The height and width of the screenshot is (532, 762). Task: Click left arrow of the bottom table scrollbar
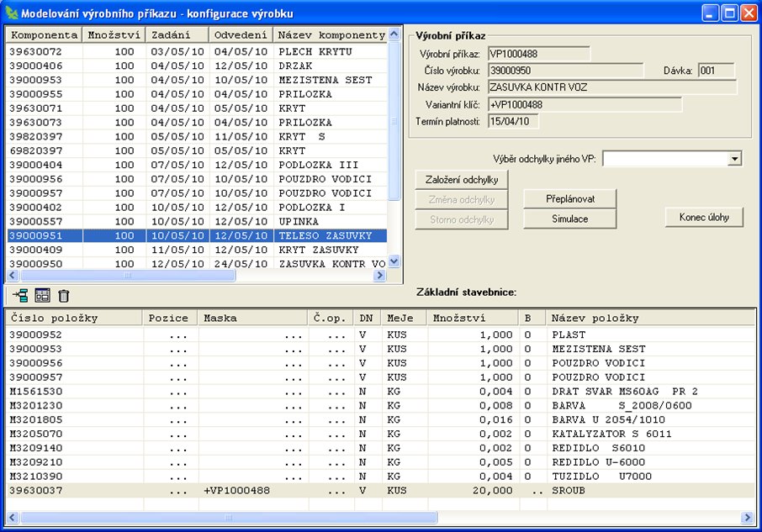[13, 518]
